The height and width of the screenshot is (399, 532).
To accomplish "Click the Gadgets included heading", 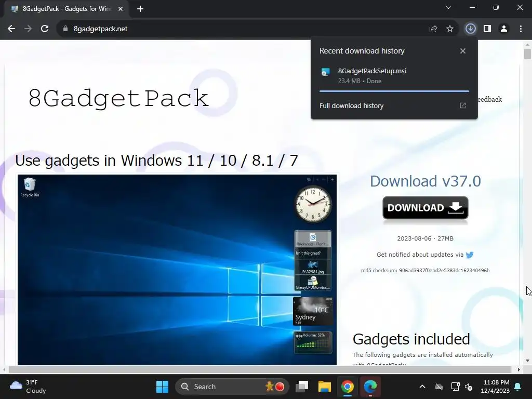I will pyautogui.click(x=411, y=339).
